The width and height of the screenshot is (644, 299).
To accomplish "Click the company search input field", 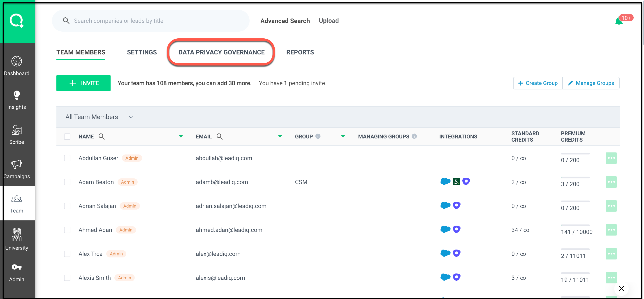I will (x=155, y=21).
